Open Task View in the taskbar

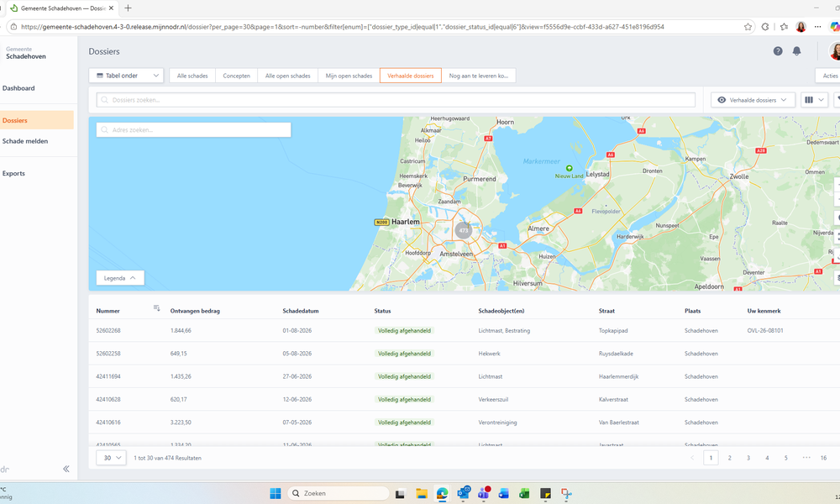click(400, 494)
